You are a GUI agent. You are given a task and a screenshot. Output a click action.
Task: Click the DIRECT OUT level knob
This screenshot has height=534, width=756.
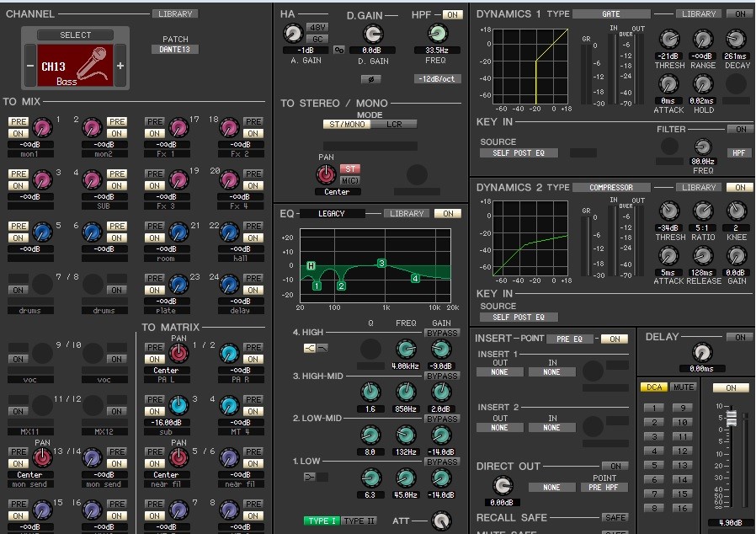[x=503, y=486]
